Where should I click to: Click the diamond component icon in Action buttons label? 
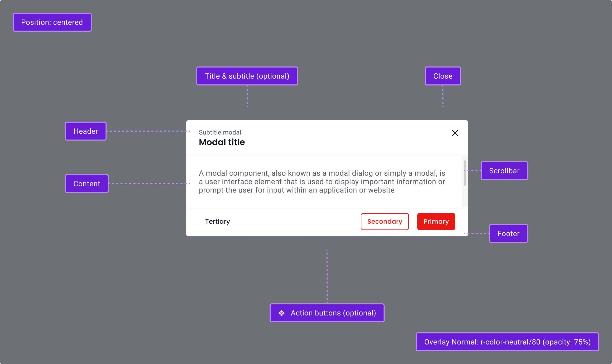click(x=281, y=313)
